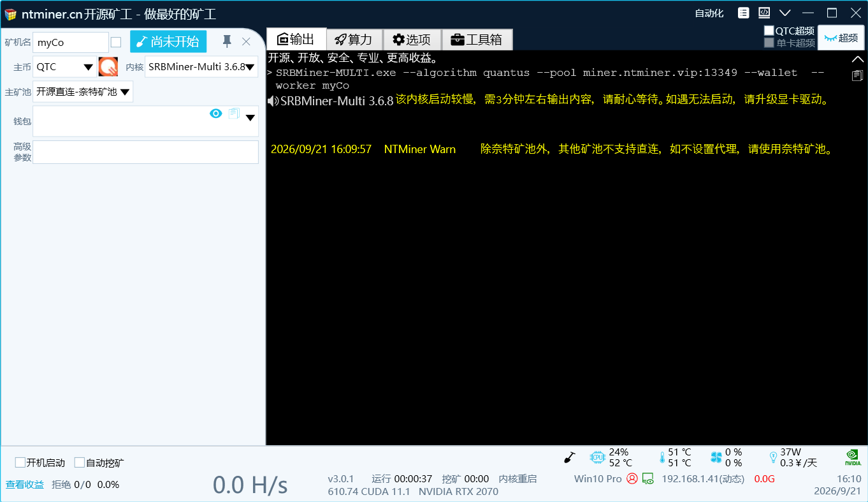This screenshot has width=868, height=502.
Task: Collapse the console with top-right up chevron
Action: pos(858,59)
